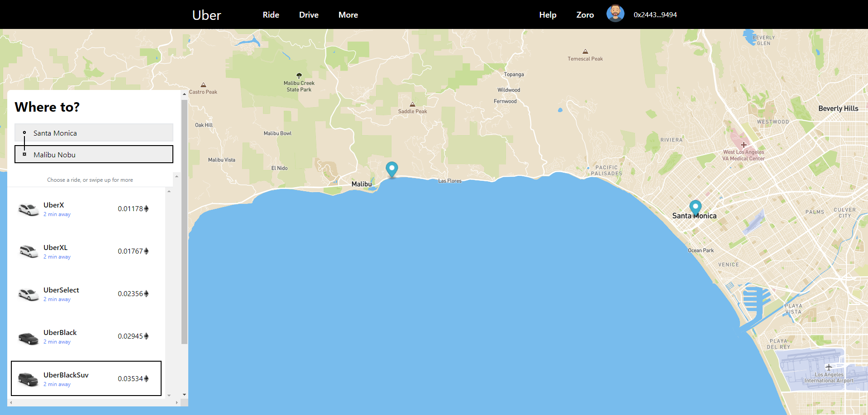Select the UberX ride option
Screen dimensions: 868x415
pos(86,209)
